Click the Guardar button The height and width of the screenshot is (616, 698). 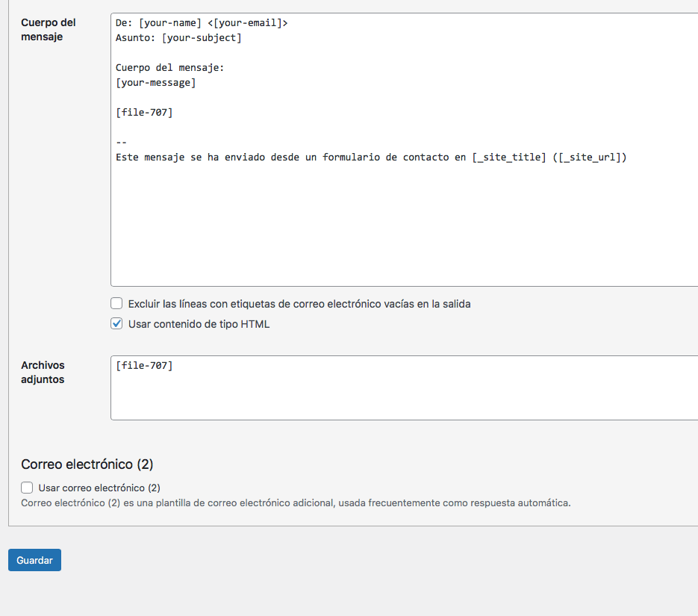(35, 560)
